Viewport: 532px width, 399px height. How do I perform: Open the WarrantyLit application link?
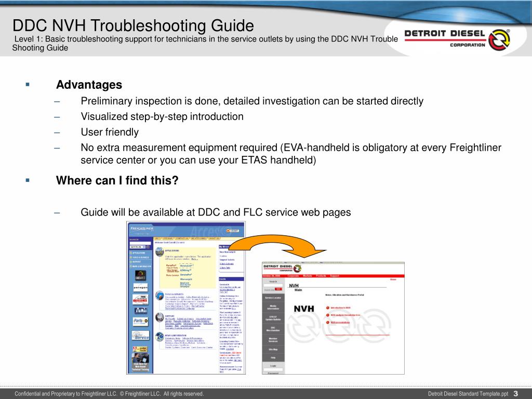click(186, 279)
